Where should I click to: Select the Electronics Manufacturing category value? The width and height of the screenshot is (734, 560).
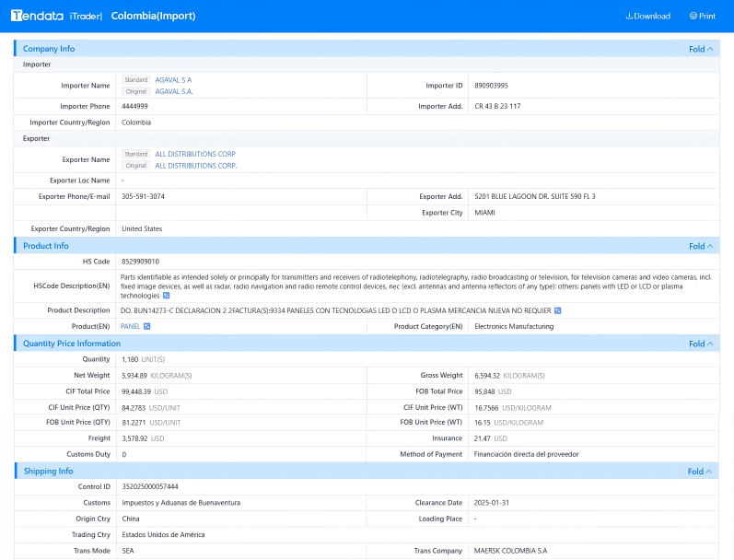coord(514,326)
